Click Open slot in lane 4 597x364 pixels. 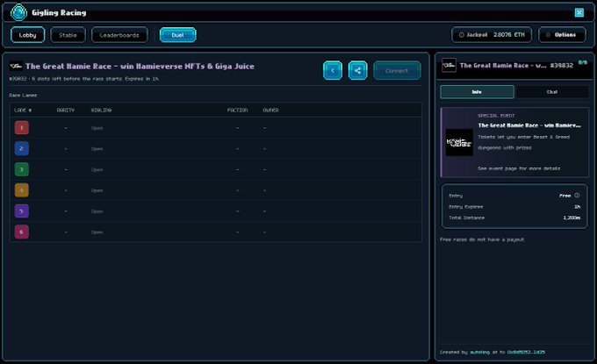tap(97, 190)
